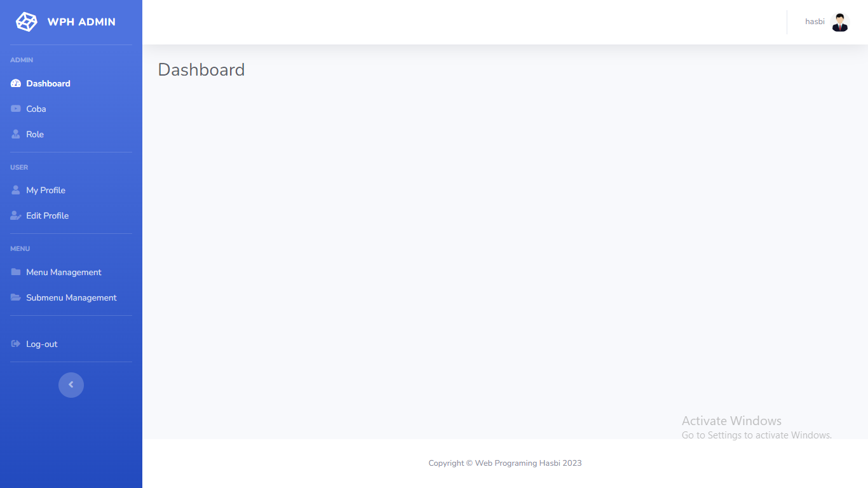Select Role in the sidebar

(35, 134)
